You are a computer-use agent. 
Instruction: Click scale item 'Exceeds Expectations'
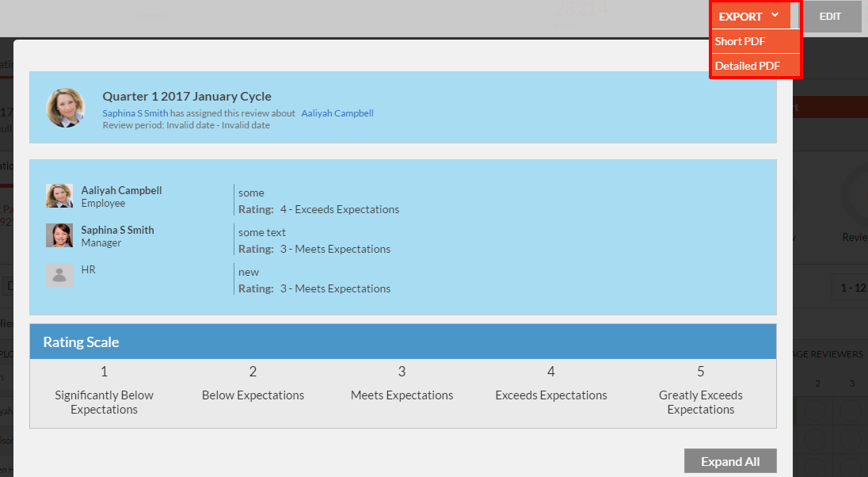(x=550, y=395)
